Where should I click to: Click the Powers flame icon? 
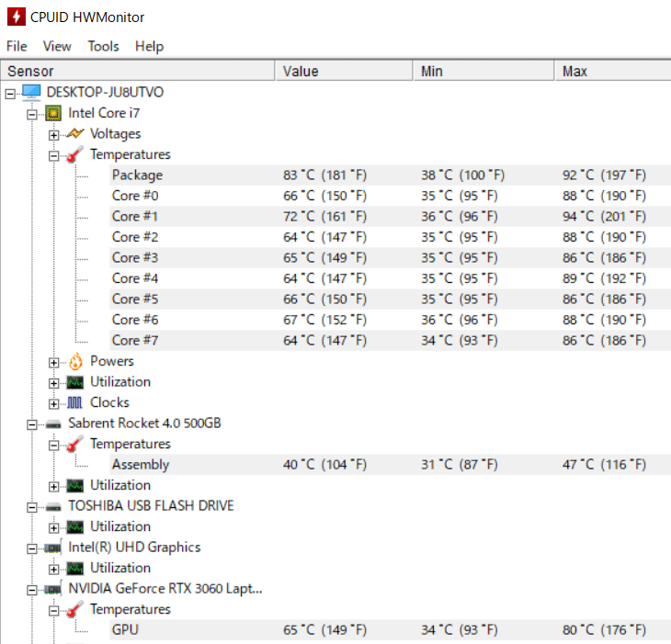75,361
